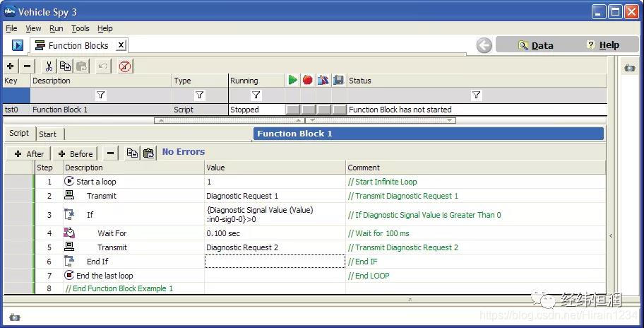The width and height of the screenshot is (644, 328).
Task: Open the View menu
Action: coord(33,28)
